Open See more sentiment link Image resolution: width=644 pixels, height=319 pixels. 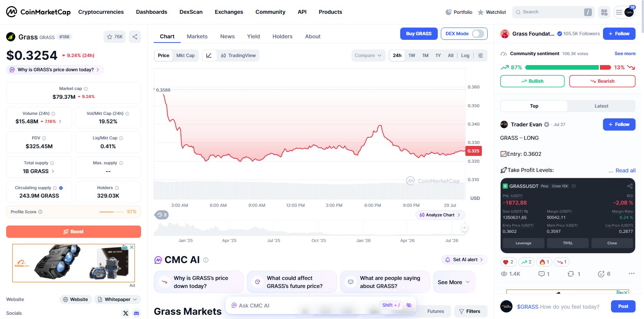(625, 54)
